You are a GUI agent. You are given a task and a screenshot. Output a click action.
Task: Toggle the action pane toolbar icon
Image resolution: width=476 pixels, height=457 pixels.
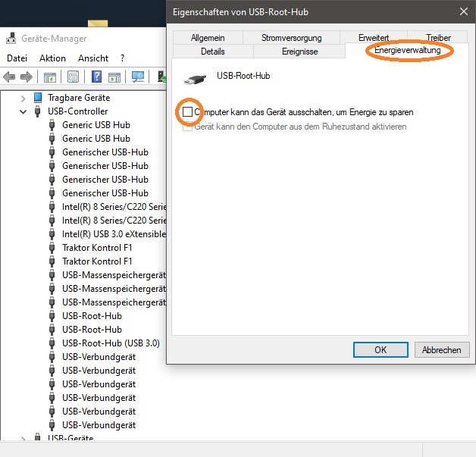click(x=114, y=77)
